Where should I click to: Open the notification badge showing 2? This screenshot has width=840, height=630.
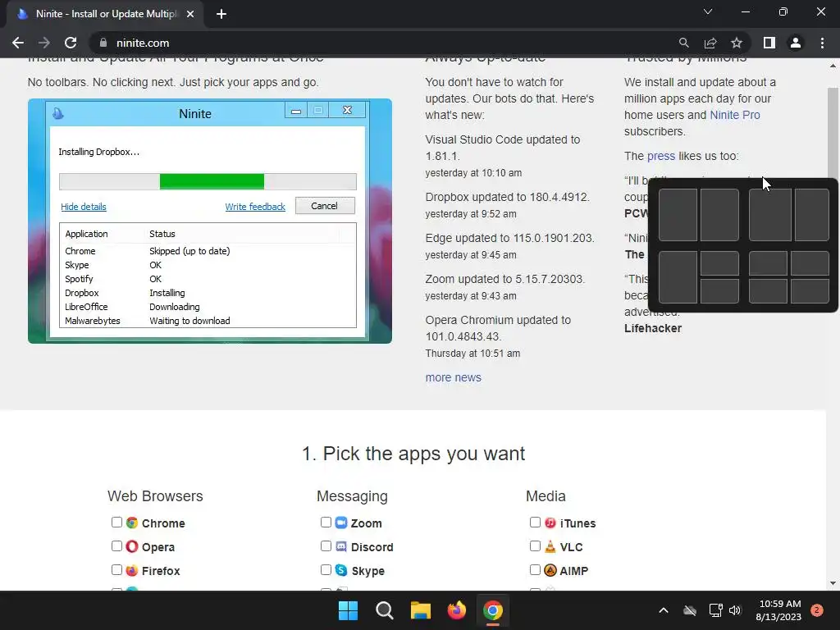point(817,610)
